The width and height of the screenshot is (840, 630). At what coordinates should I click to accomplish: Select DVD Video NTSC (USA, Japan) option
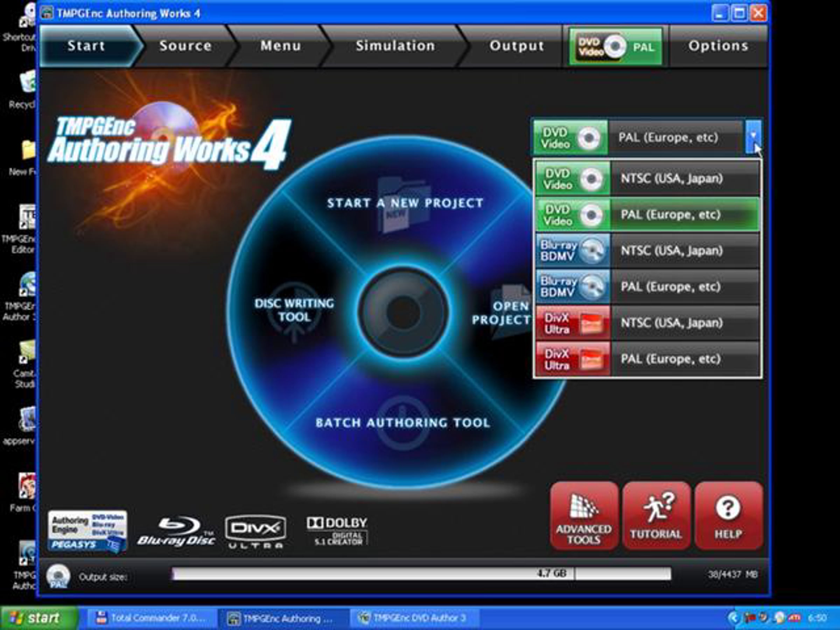tap(647, 178)
